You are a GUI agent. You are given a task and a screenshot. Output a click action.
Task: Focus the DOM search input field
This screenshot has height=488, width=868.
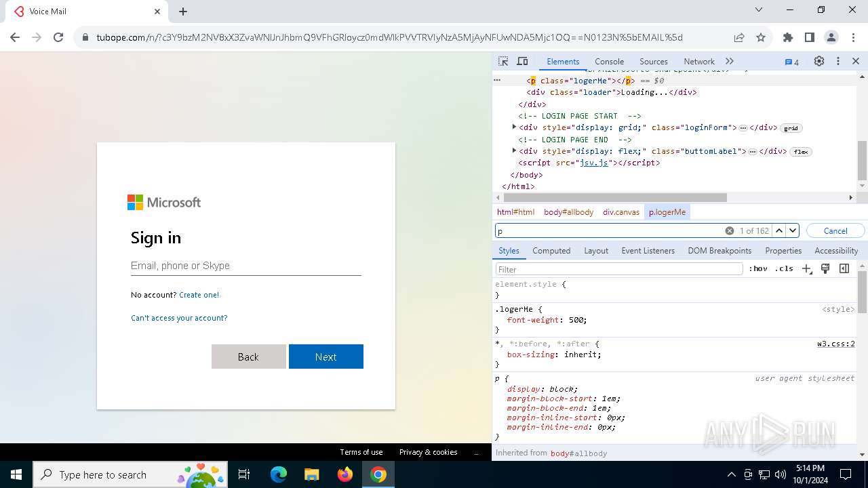pyautogui.click(x=609, y=231)
